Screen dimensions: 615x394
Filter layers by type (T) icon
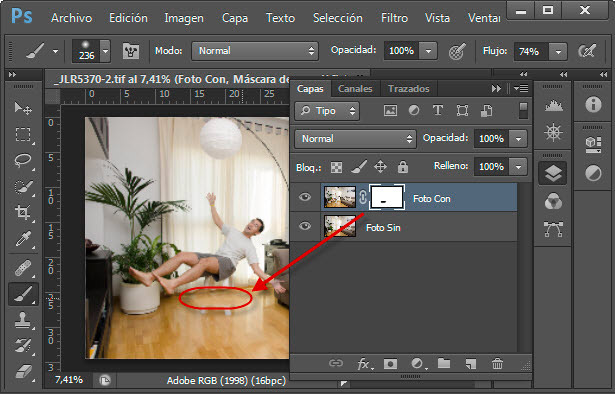(438, 111)
